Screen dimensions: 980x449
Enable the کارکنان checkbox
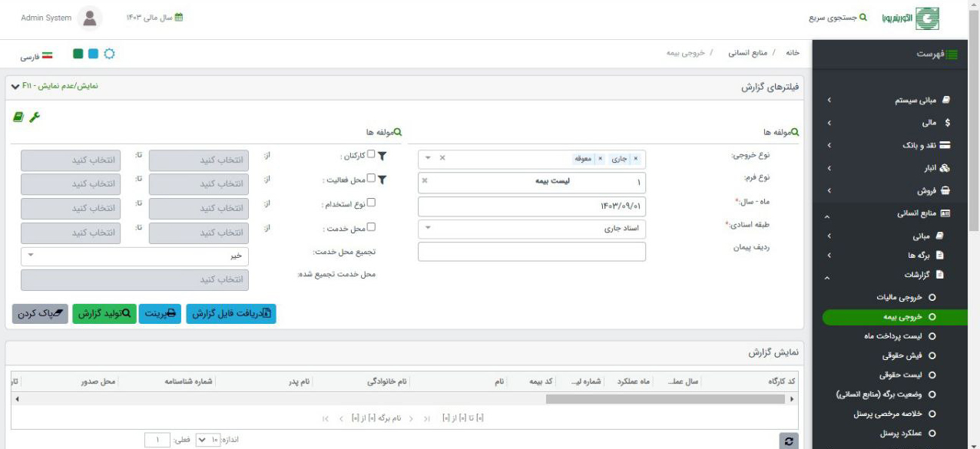(371, 156)
